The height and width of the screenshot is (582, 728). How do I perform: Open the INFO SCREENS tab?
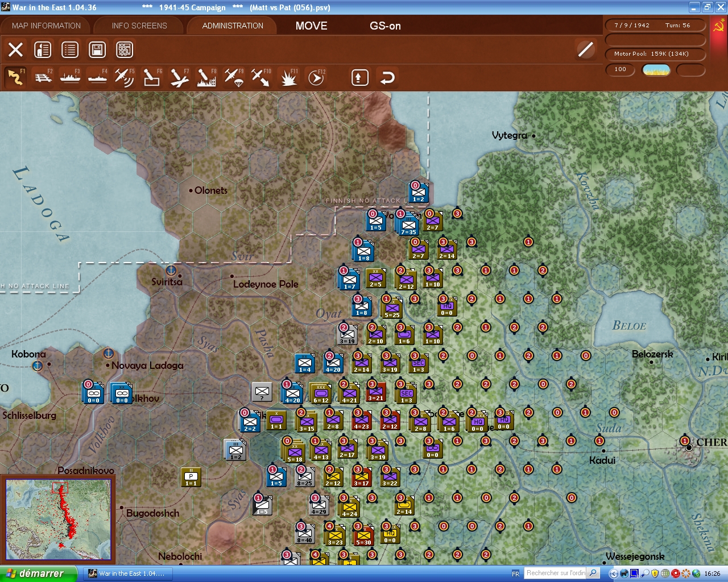[139, 26]
